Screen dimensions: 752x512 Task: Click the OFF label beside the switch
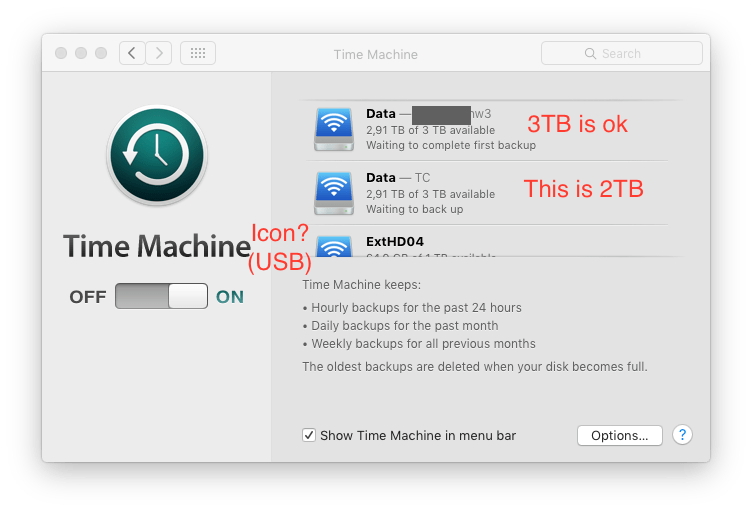[x=88, y=297]
